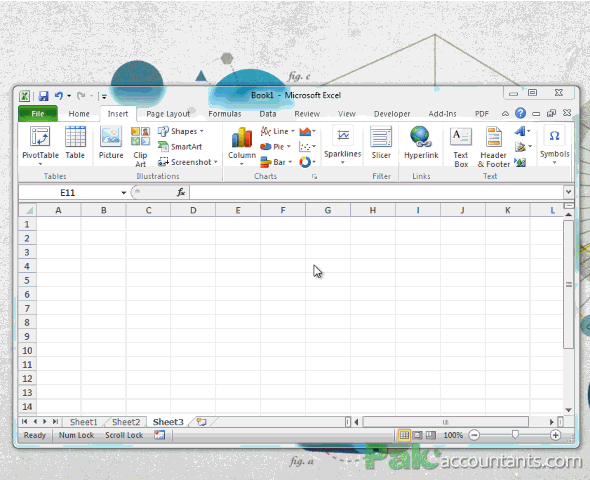Click the zoom slider handle
590x480 pixels.
[x=515, y=435]
